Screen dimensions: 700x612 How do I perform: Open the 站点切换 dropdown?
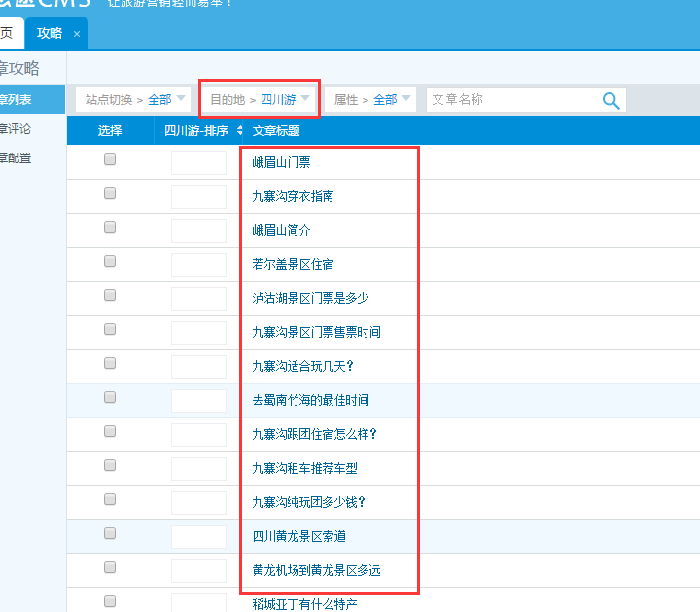tap(133, 99)
